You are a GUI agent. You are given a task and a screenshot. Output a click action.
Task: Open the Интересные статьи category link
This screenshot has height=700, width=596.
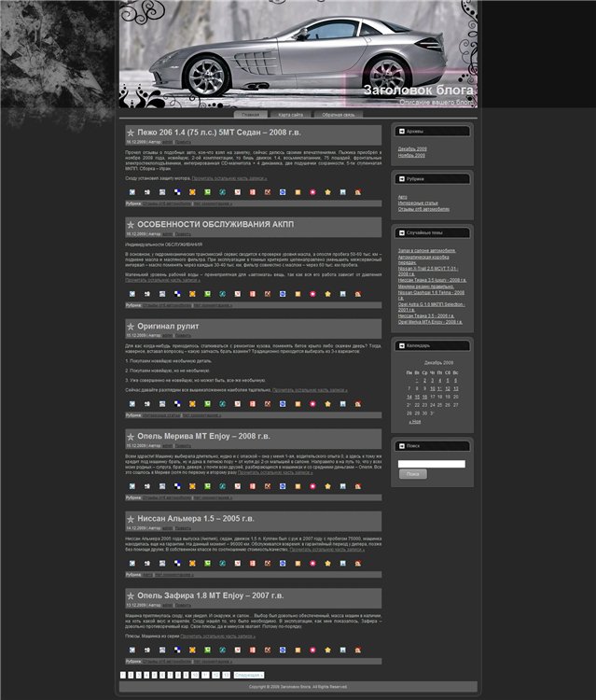(x=418, y=203)
